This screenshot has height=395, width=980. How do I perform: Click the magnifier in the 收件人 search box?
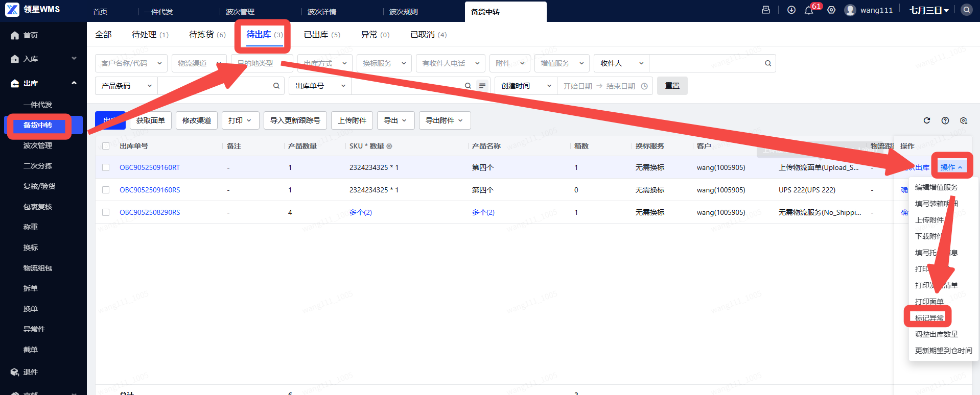(x=768, y=63)
